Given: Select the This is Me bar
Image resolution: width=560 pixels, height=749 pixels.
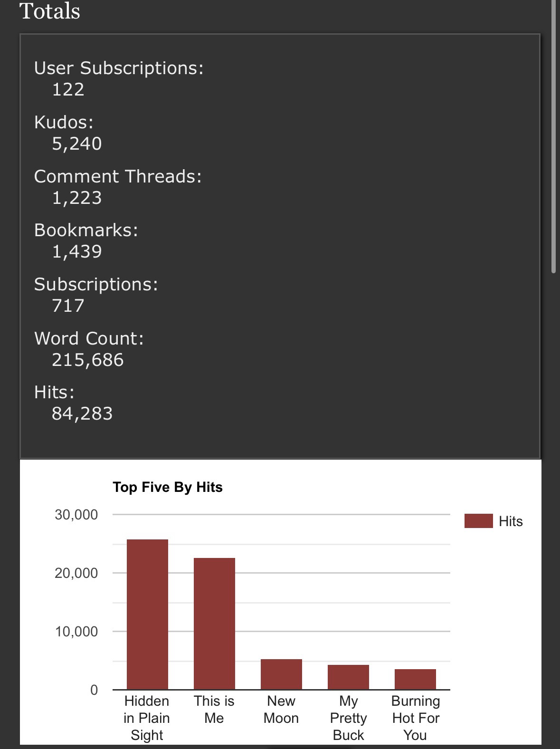Looking at the screenshot, I should (214, 623).
